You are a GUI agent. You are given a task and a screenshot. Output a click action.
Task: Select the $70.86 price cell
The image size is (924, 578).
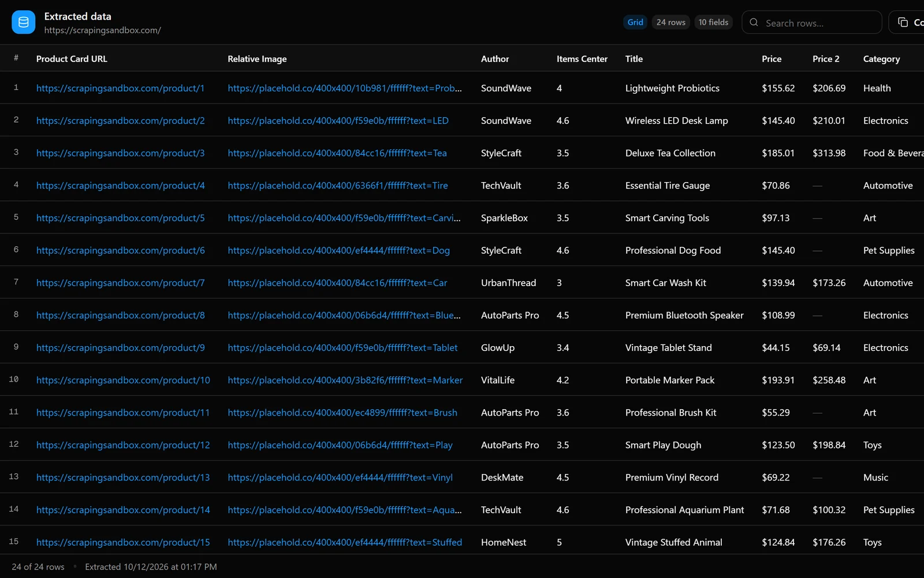click(x=776, y=186)
